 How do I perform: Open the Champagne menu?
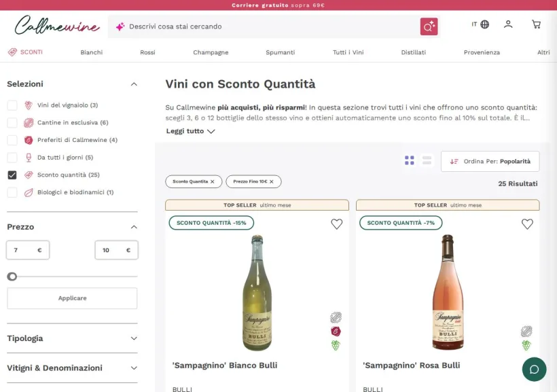click(211, 52)
